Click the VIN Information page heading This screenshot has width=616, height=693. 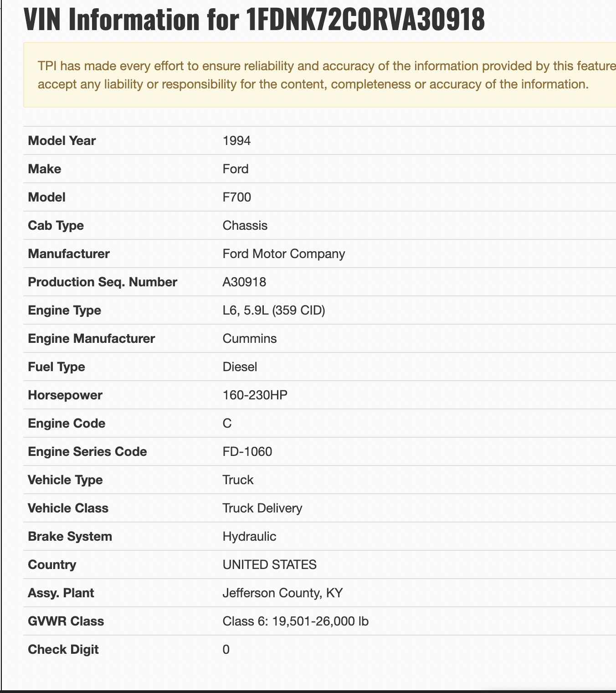click(x=254, y=20)
